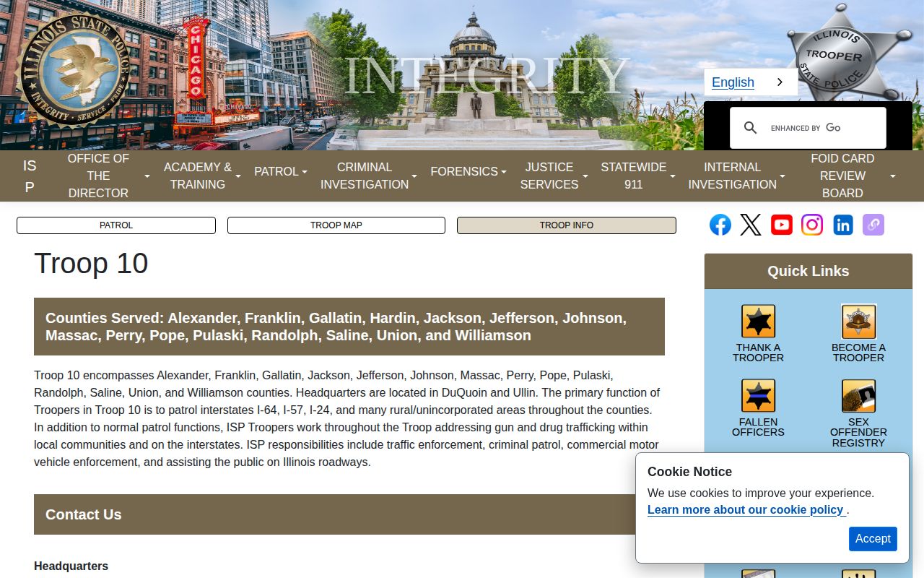Click the Become a Trooper hat icon
The image size is (924, 578).
pos(858,322)
